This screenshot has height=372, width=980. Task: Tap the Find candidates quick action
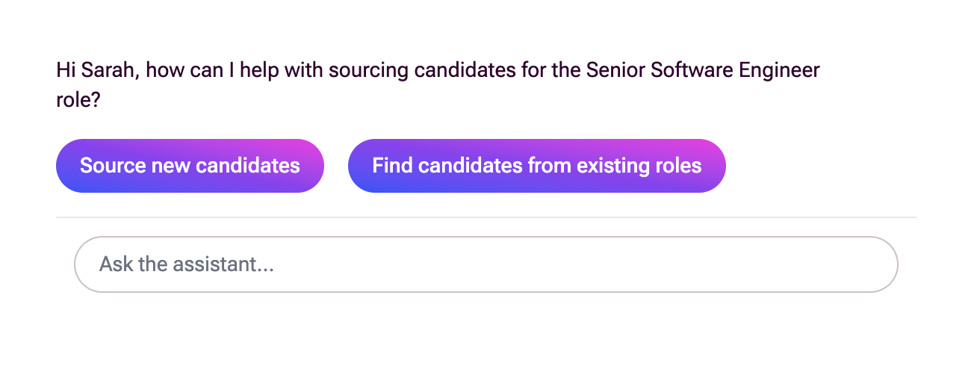(537, 166)
